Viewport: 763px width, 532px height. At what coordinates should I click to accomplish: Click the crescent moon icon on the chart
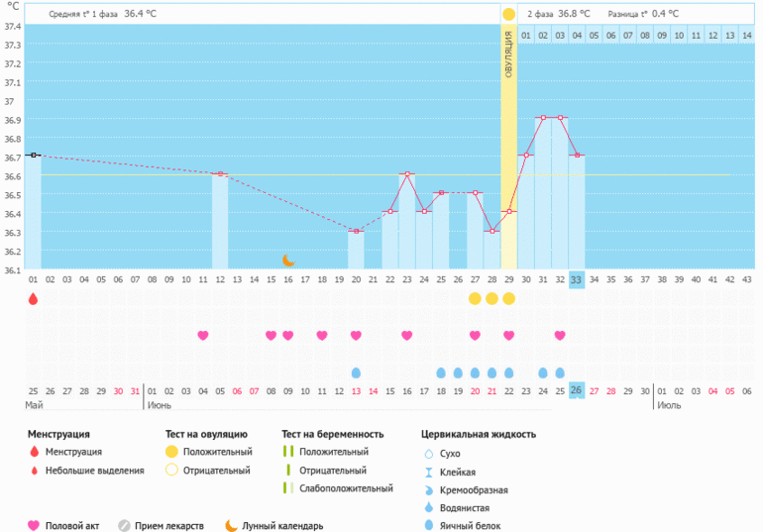point(288,261)
